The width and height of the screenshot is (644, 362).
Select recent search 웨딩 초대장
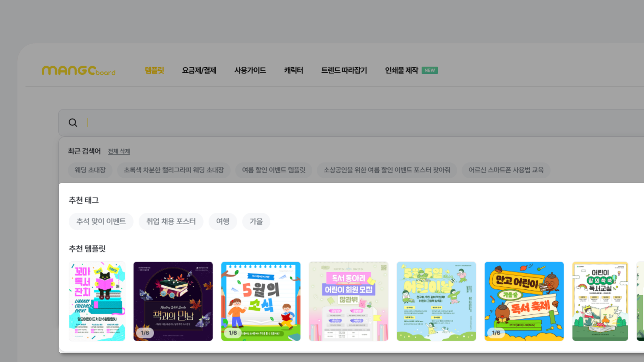point(90,170)
